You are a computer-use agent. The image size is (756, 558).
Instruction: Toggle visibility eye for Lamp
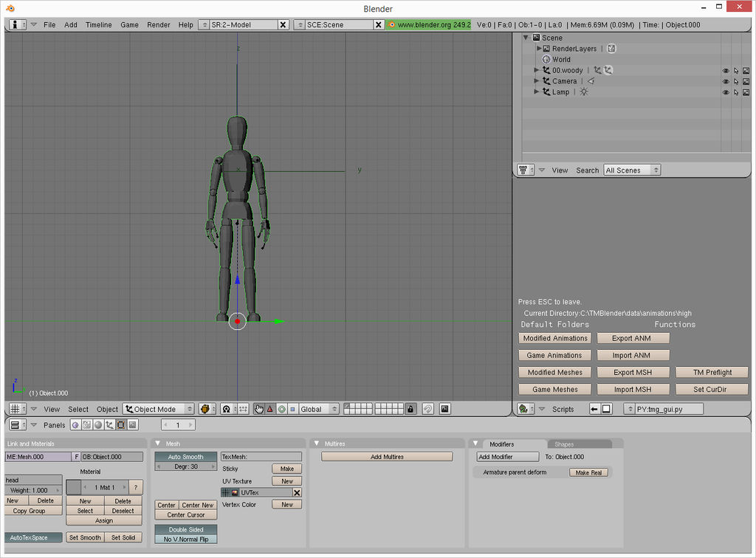click(726, 92)
